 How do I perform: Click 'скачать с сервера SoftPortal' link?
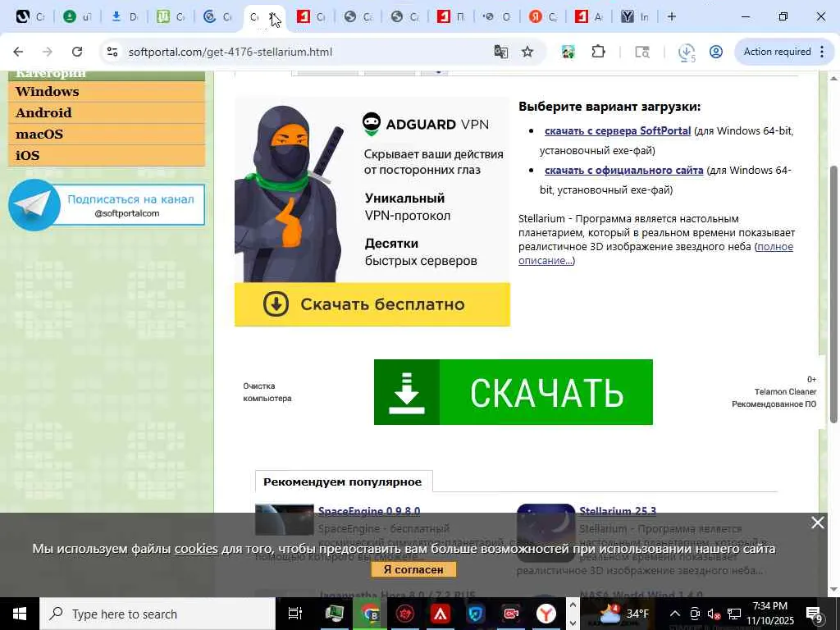(617, 130)
